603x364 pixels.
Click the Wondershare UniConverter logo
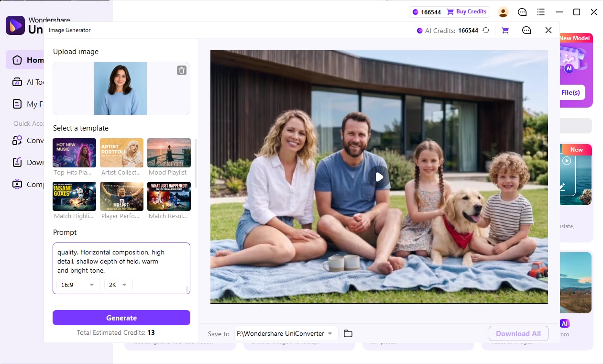(x=15, y=25)
